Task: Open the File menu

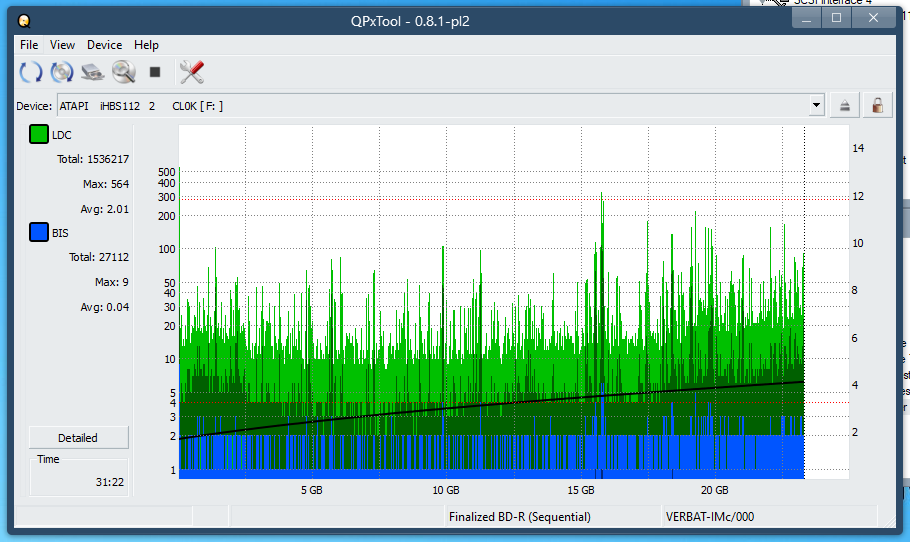Action: 29,45
